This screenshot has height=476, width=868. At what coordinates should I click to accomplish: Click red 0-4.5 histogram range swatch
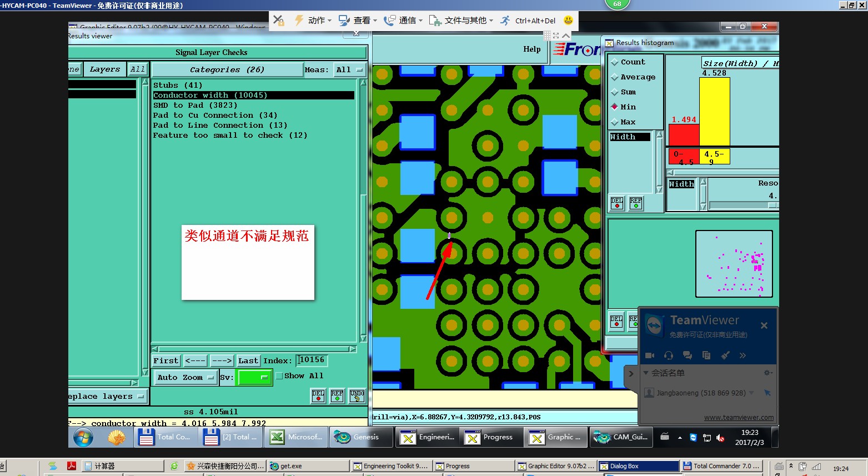pos(684,157)
